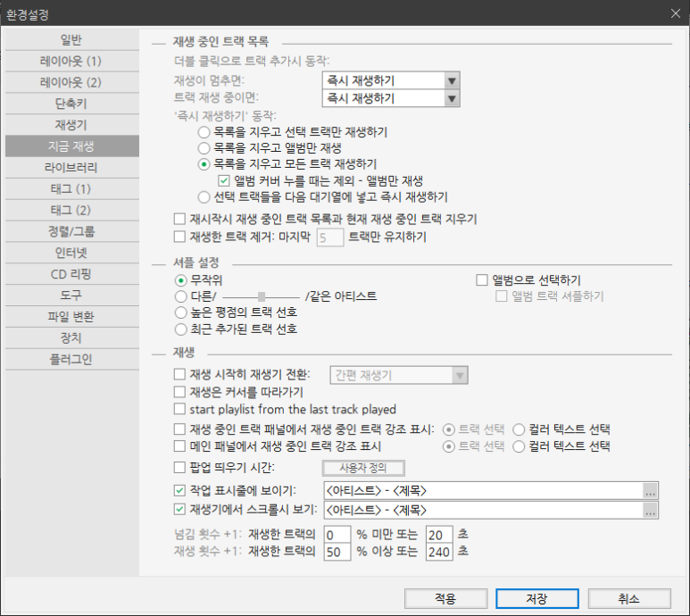690x616 pixels.
Task: Enable 팝업 띄우기 시간 checkbox
Action: coord(179,467)
